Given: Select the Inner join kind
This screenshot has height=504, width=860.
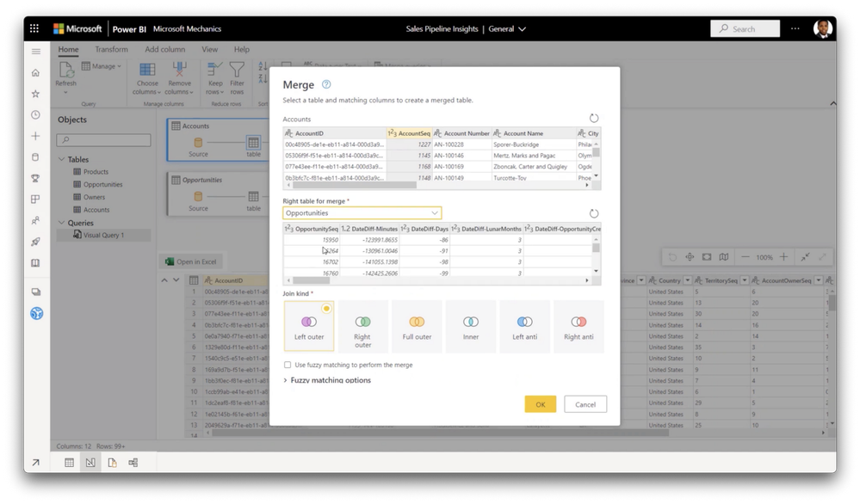Looking at the screenshot, I should [471, 326].
